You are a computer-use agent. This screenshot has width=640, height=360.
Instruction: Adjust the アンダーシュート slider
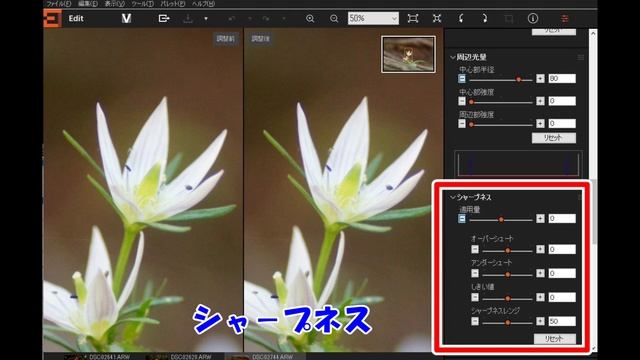click(x=507, y=274)
